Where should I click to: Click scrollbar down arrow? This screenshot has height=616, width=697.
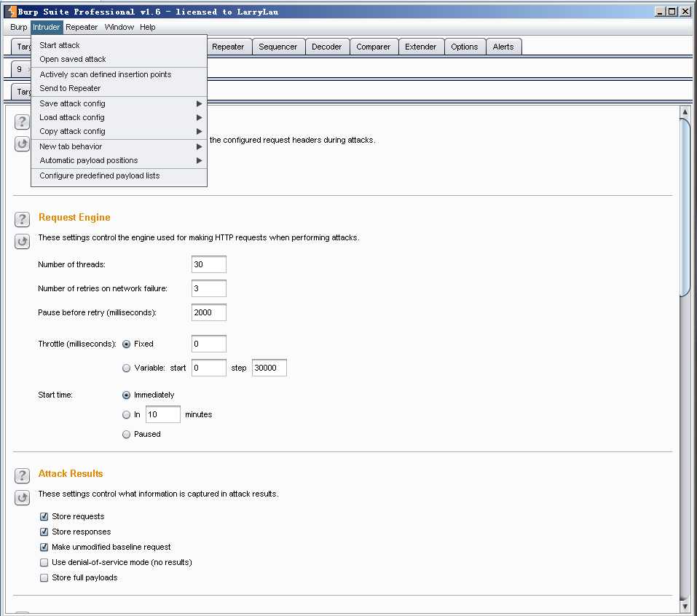(685, 607)
